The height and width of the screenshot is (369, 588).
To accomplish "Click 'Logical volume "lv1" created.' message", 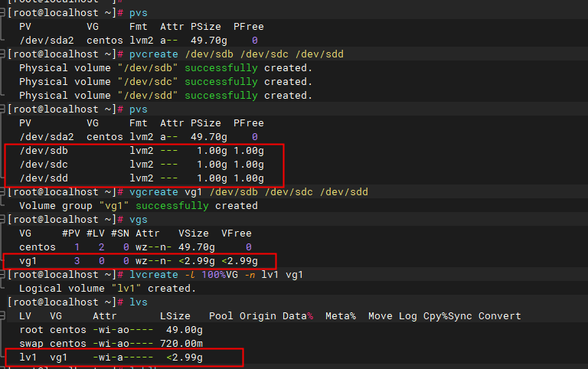I will click(x=107, y=289).
